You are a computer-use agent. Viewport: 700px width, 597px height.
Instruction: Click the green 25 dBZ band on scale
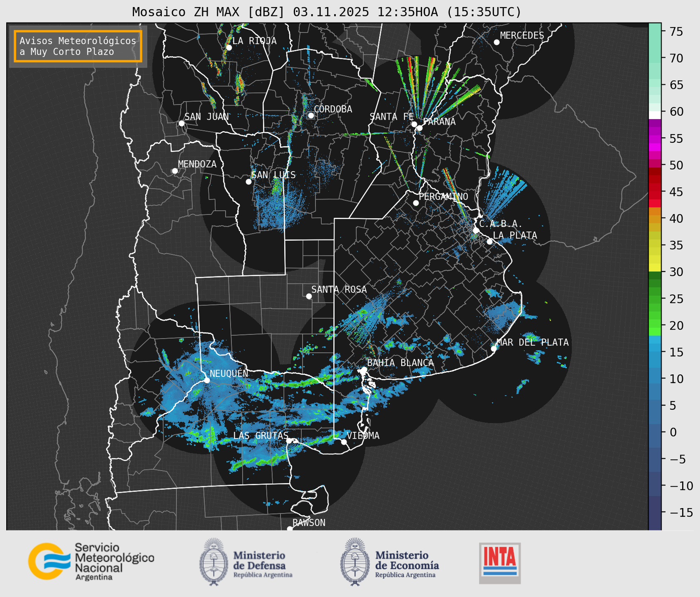pyautogui.click(x=655, y=299)
